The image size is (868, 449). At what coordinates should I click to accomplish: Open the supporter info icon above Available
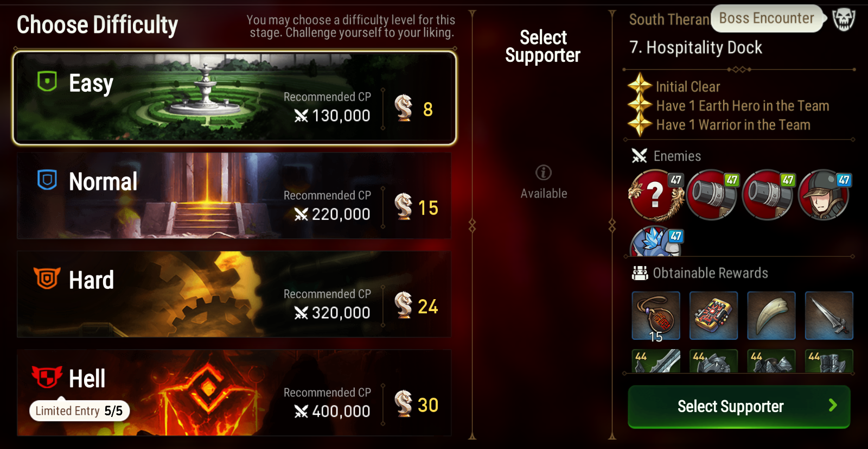click(544, 173)
